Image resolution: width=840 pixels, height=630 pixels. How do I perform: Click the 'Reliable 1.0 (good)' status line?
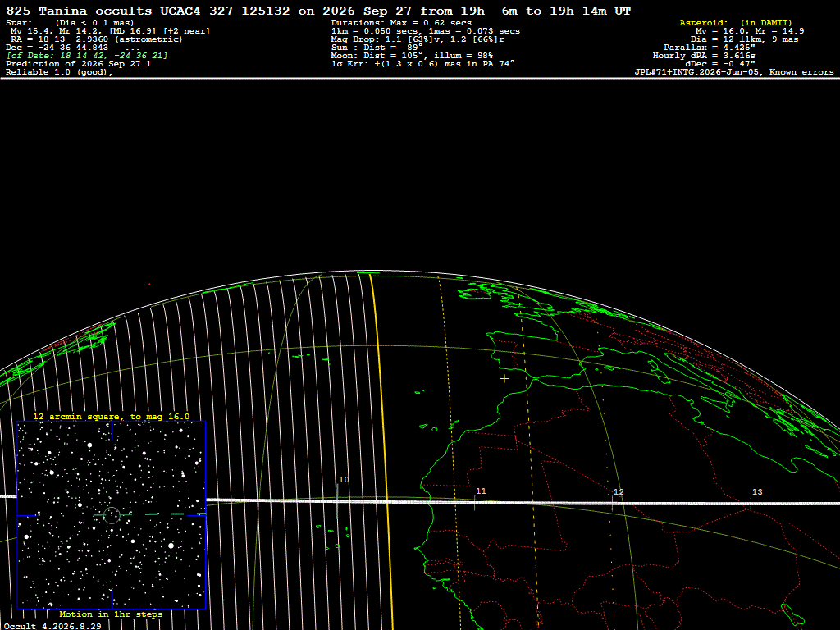[59, 72]
